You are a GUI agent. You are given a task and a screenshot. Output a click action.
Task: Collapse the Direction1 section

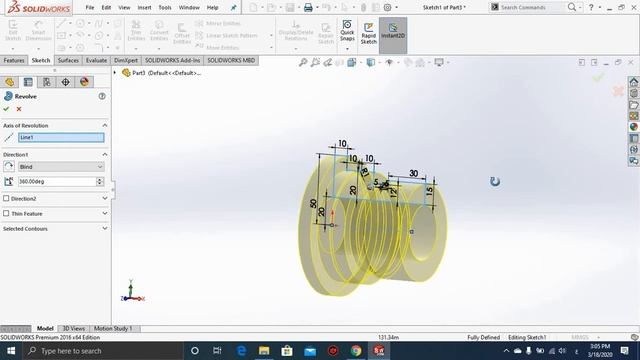coord(105,155)
